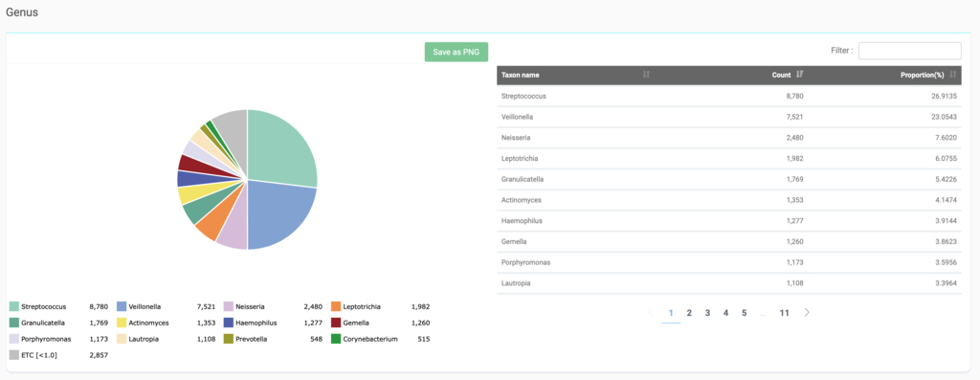Select current page 1 in pagination
The width and height of the screenshot is (980, 380).
click(x=671, y=313)
